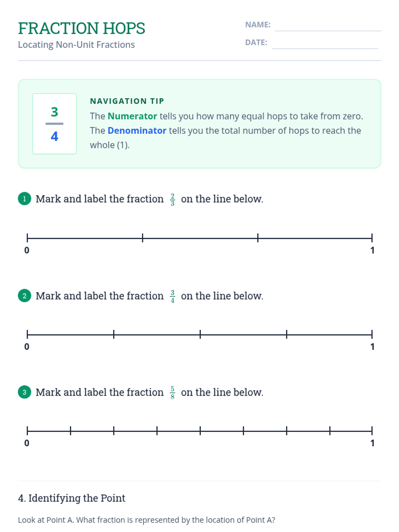
Task: Click the small 5/8 fraction in question 3
Action: pos(172,393)
